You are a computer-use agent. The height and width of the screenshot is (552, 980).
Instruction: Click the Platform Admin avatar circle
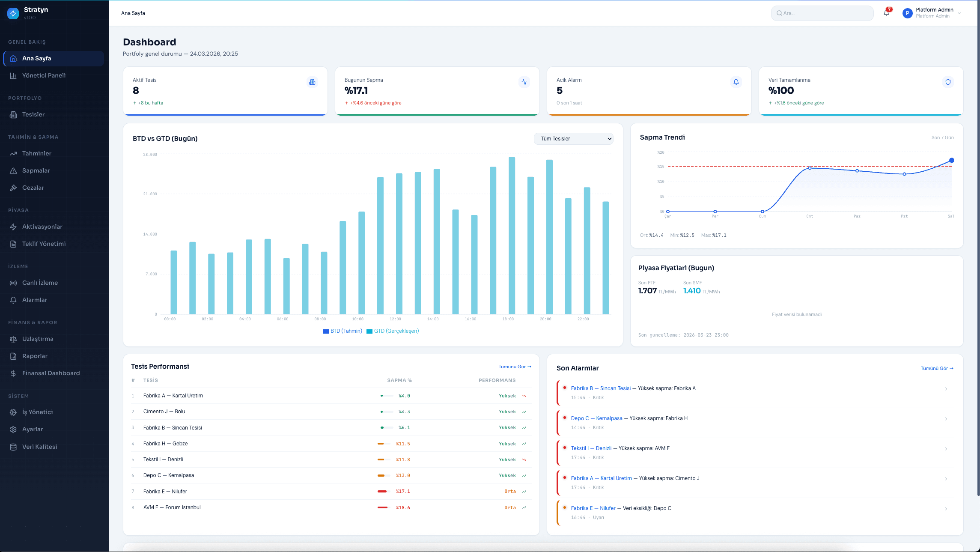[x=907, y=13]
